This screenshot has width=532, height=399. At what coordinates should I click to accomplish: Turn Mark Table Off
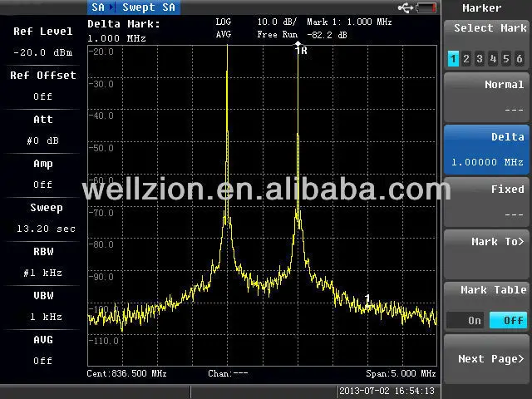pyautogui.click(x=508, y=320)
